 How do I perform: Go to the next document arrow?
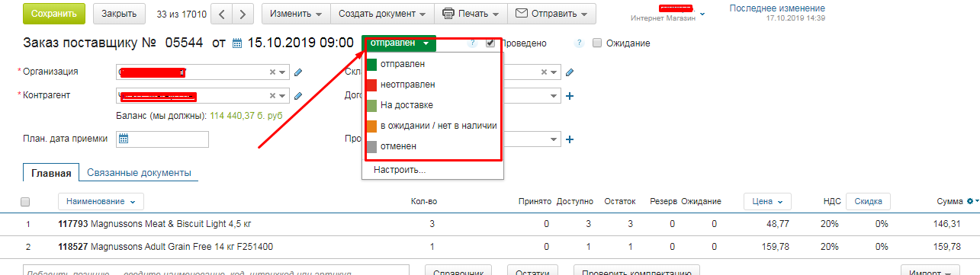243,14
